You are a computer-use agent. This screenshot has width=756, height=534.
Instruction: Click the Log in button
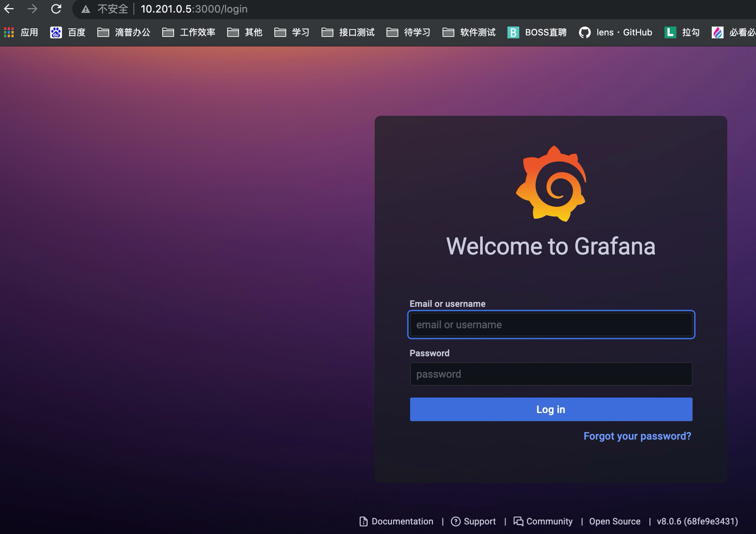tap(551, 409)
